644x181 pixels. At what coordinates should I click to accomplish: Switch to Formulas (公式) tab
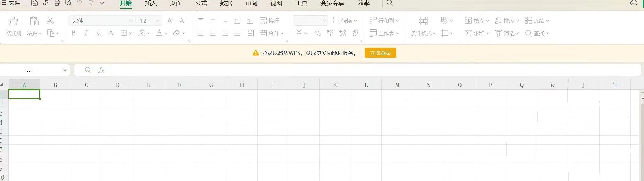(x=201, y=3)
